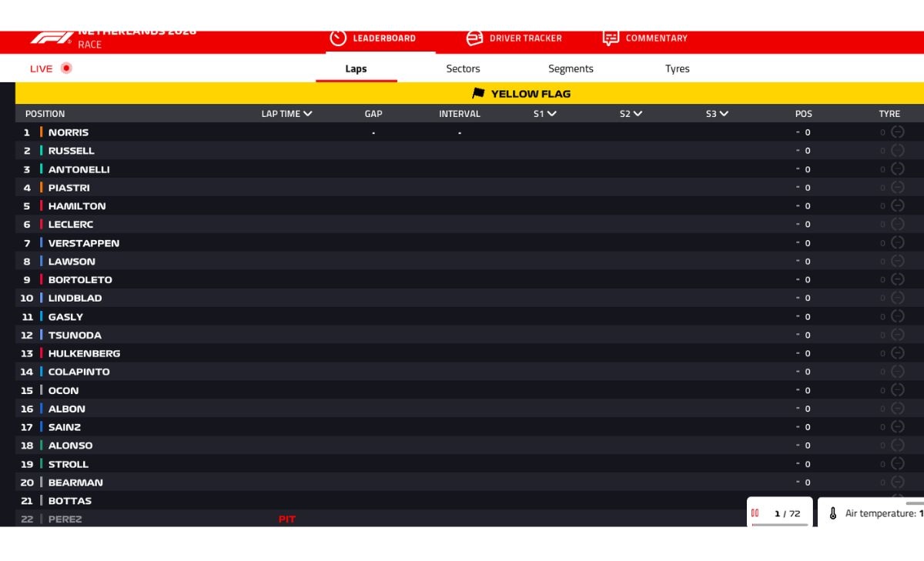Select driver HAMILTON row

tap(470, 206)
